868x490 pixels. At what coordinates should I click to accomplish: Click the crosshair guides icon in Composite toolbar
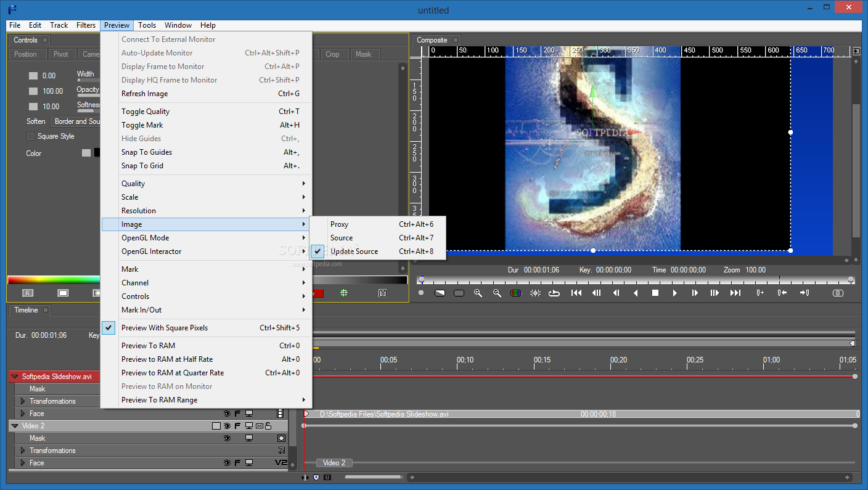(x=535, y=293)
